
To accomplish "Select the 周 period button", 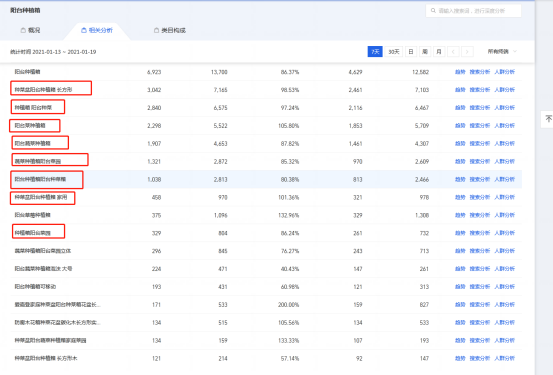I will [425, 52].
